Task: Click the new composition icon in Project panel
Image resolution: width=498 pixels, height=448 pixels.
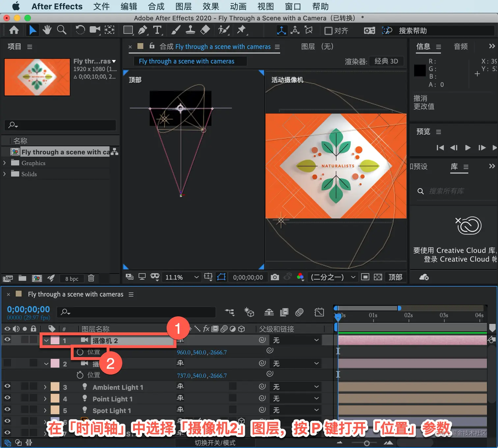Action: click(x=37, y=278)
